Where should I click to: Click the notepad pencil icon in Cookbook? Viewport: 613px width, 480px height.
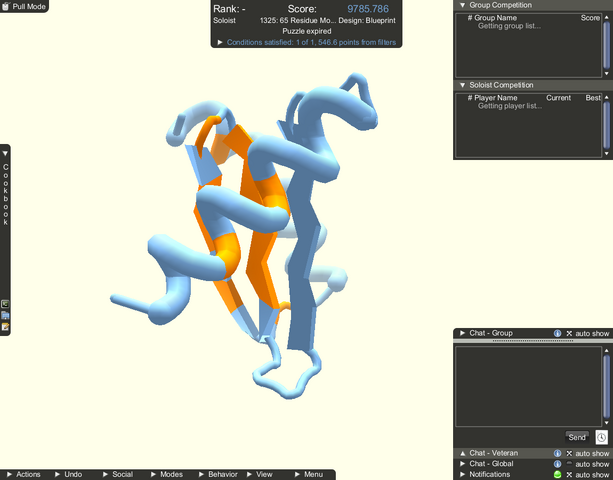[x=5, y=326]
